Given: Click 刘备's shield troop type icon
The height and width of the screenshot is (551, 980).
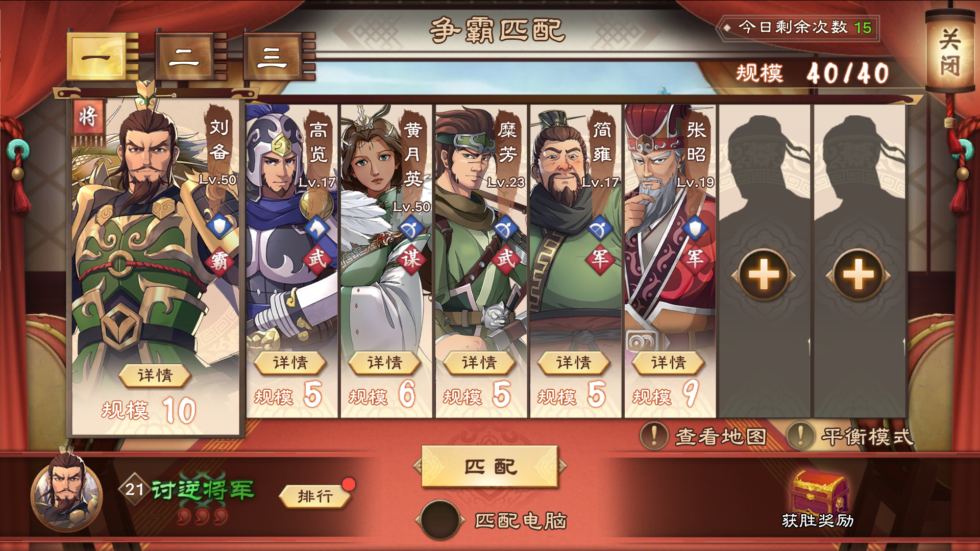Looking at the screenshot, I should pos(220,226).
